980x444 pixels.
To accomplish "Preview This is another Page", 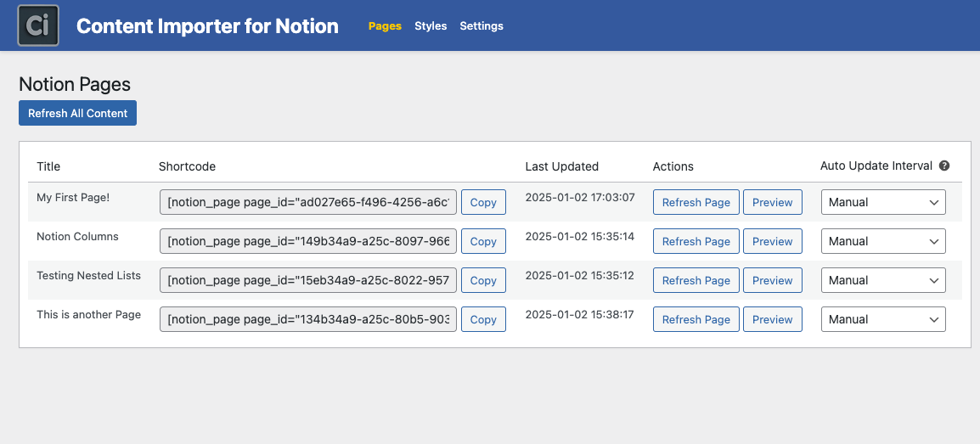I will click(x=772, y=319).
